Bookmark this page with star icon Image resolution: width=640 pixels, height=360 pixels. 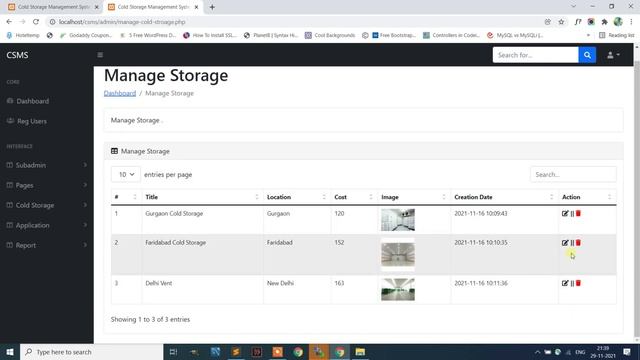[561, 22]
